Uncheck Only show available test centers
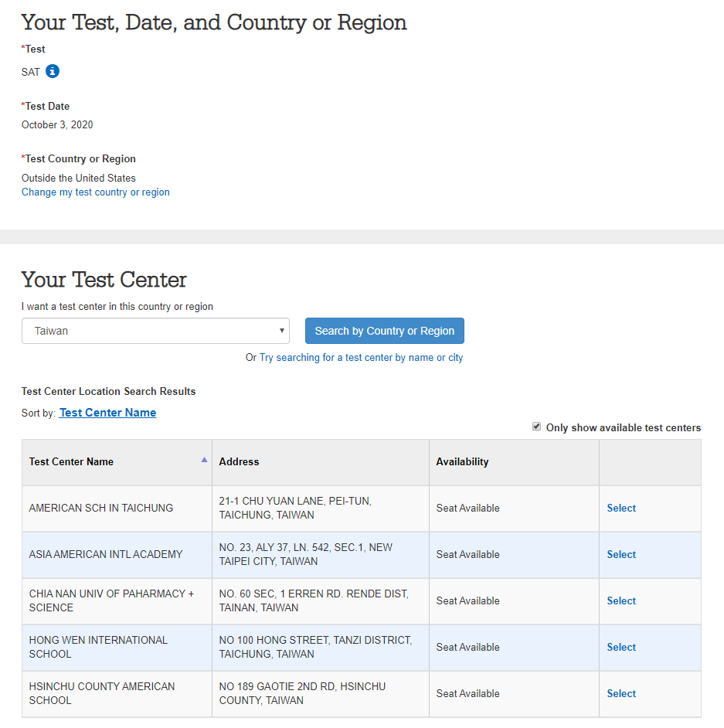 [x=536, y=427]
